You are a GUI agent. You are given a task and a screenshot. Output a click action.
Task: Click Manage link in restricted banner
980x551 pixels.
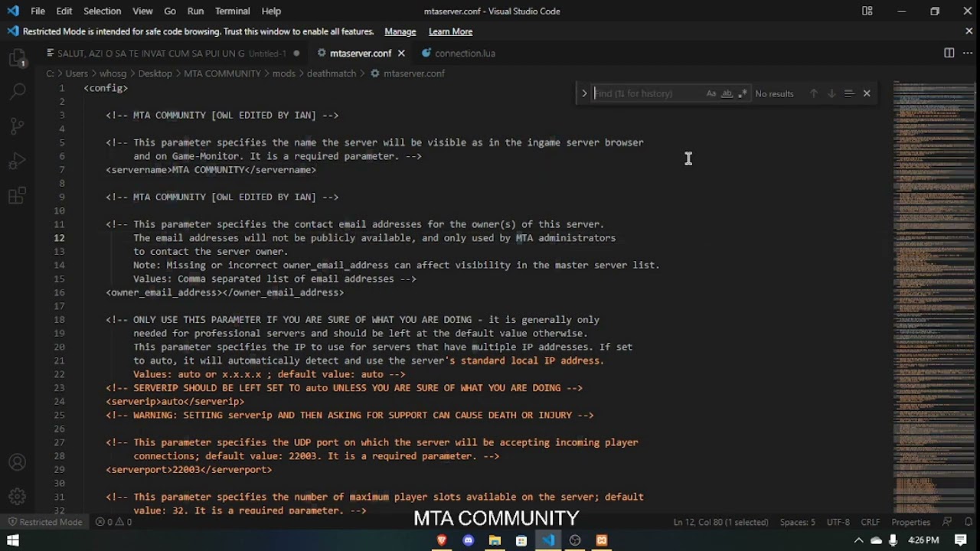[x=400, y=31]
